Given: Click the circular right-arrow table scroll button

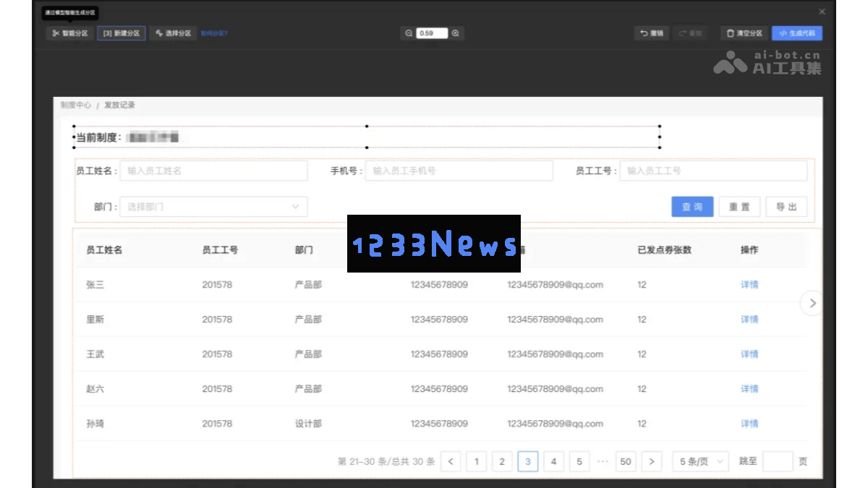Looking at the screenshot, I should (x=812, y=303).
